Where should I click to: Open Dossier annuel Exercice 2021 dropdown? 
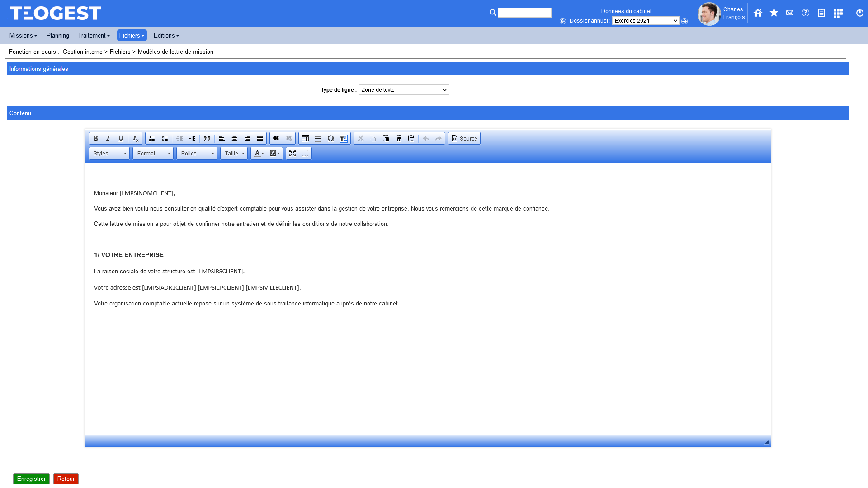[x=646, y=21]
